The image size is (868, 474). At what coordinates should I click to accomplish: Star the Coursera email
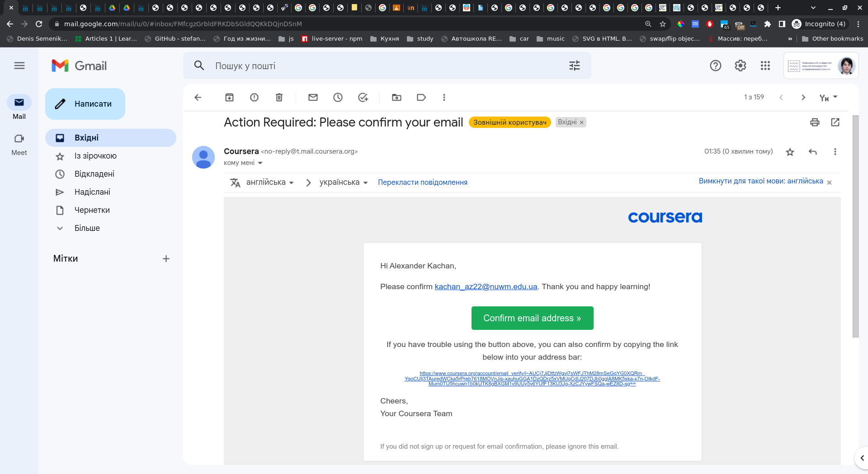[x=790, y=152]
